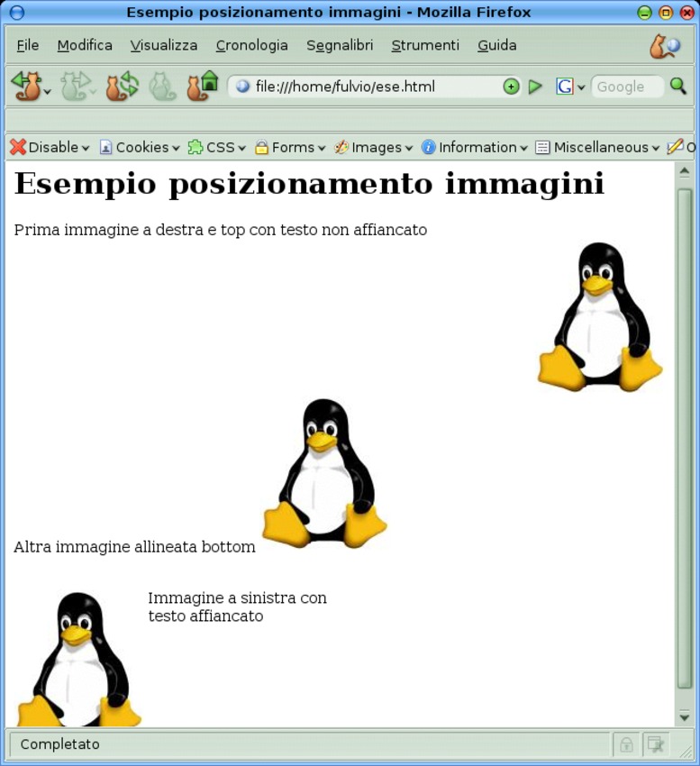
Task: Click the faded cat Forward icon
Action: [x=74, y=86]
